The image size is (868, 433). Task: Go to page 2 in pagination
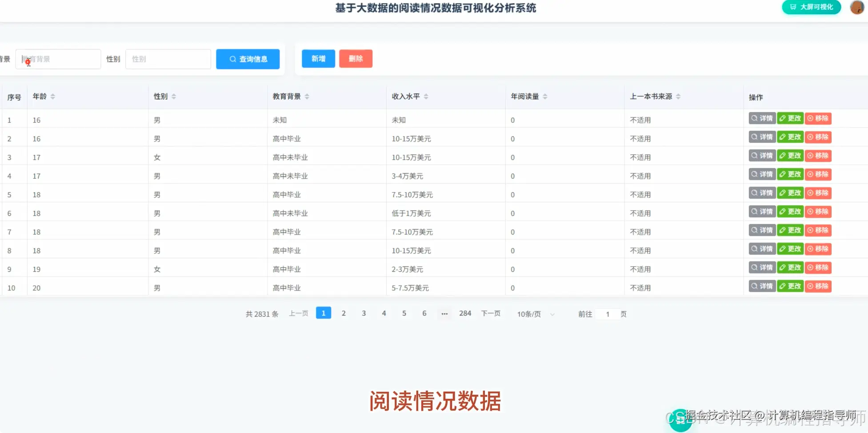tap(344, 313)
